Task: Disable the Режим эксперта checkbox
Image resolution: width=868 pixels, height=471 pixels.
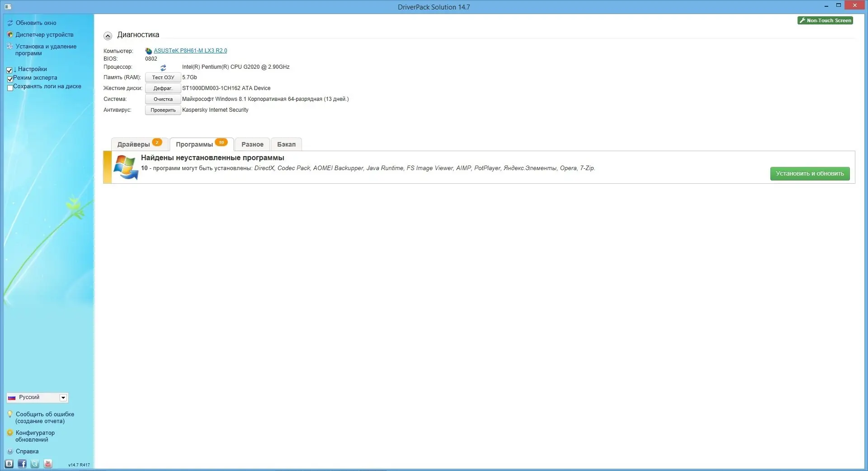Action: point(10,79)
